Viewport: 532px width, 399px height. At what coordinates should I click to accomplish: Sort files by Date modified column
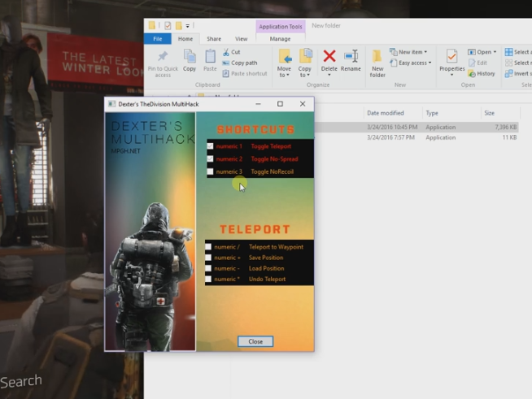(385, 113)
